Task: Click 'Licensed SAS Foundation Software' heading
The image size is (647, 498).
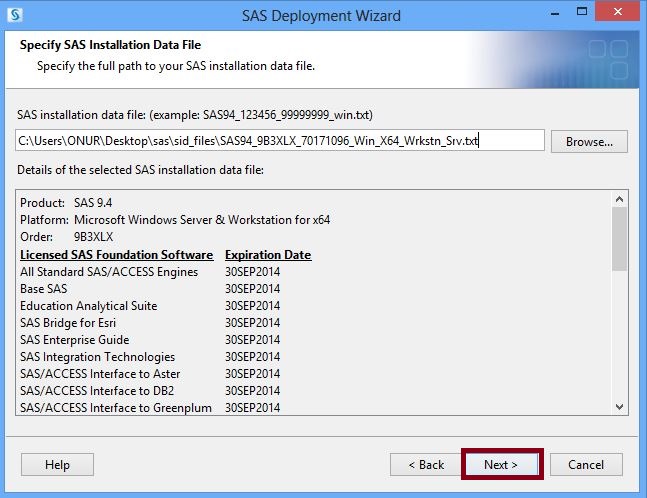Action: pos(117,255)
